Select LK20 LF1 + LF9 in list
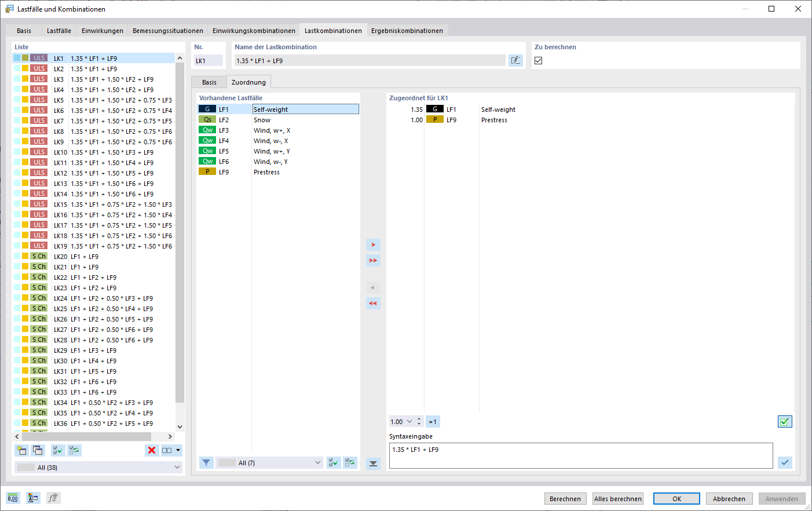The height and width of the screenshot is (511, 812). [93, 257]
